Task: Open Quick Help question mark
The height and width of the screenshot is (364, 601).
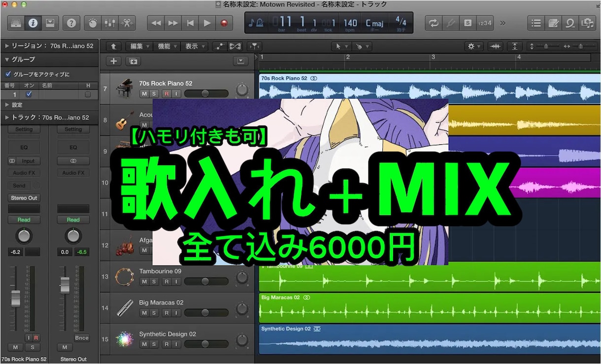Action: pos(71,23)
